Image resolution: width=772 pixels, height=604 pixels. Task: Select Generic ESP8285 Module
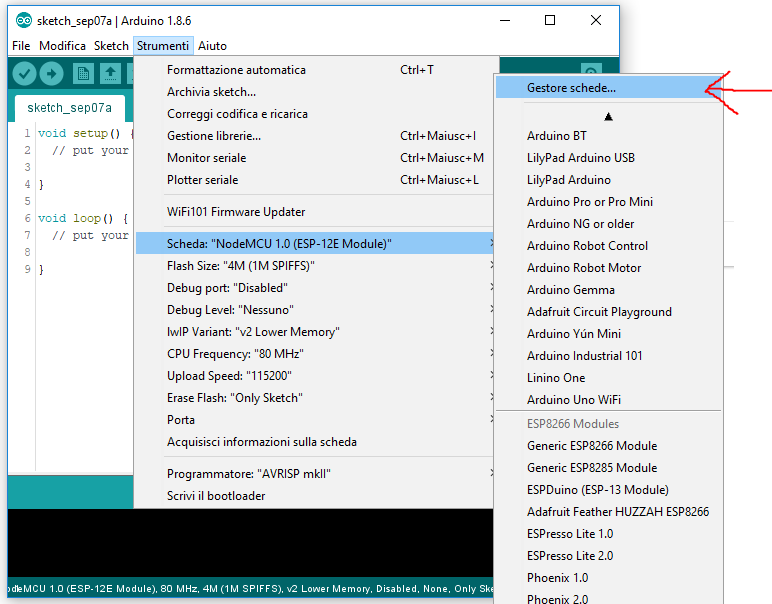click(609, 468)
